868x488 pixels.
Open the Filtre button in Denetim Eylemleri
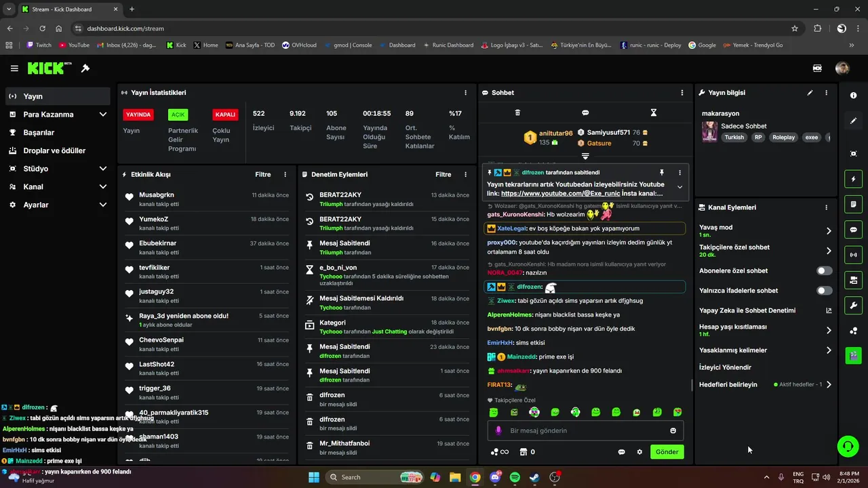[x=443, y=175]
